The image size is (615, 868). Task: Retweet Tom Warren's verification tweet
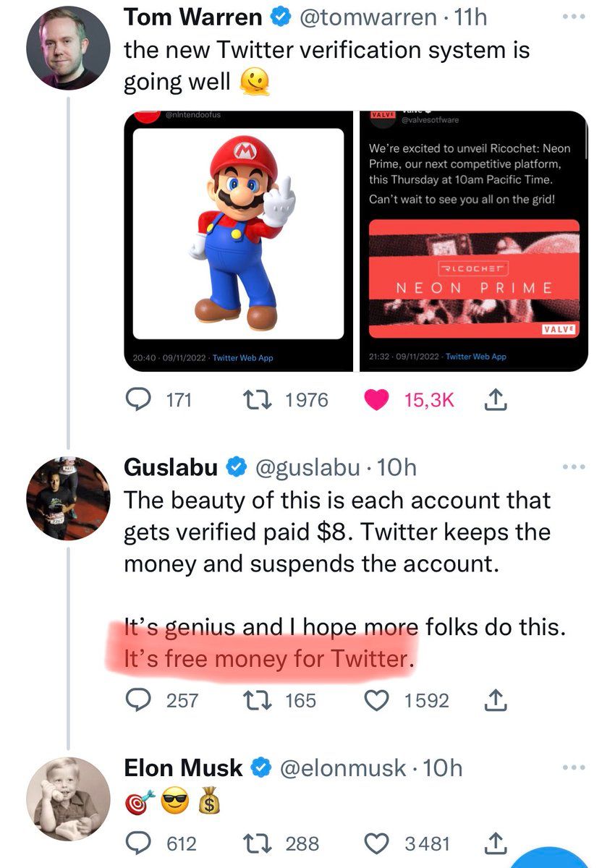click(260, 400)
